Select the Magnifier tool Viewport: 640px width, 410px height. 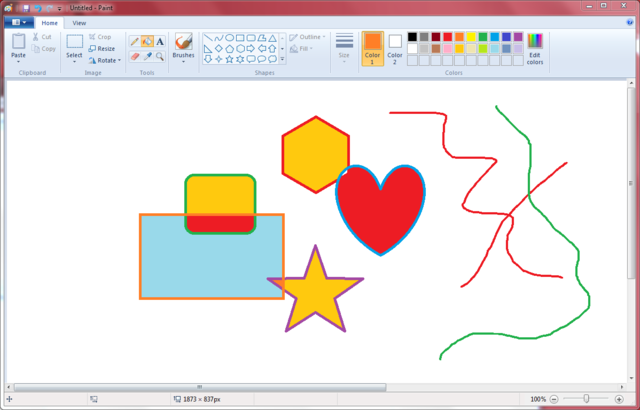160,56
